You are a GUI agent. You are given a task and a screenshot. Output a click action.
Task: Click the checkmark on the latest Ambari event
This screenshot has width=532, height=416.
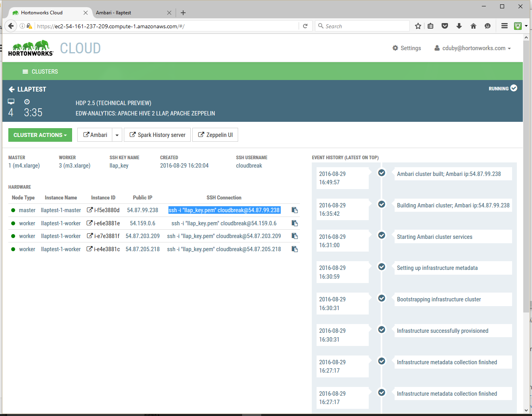coord(381,173)
